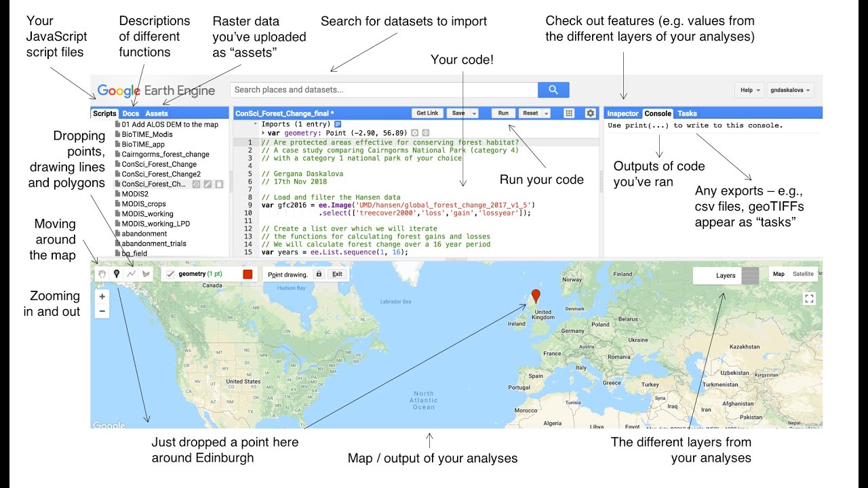Select the hand pan tool on map
The height and width of the screenshot is (488, 868).
pos(102,274)
